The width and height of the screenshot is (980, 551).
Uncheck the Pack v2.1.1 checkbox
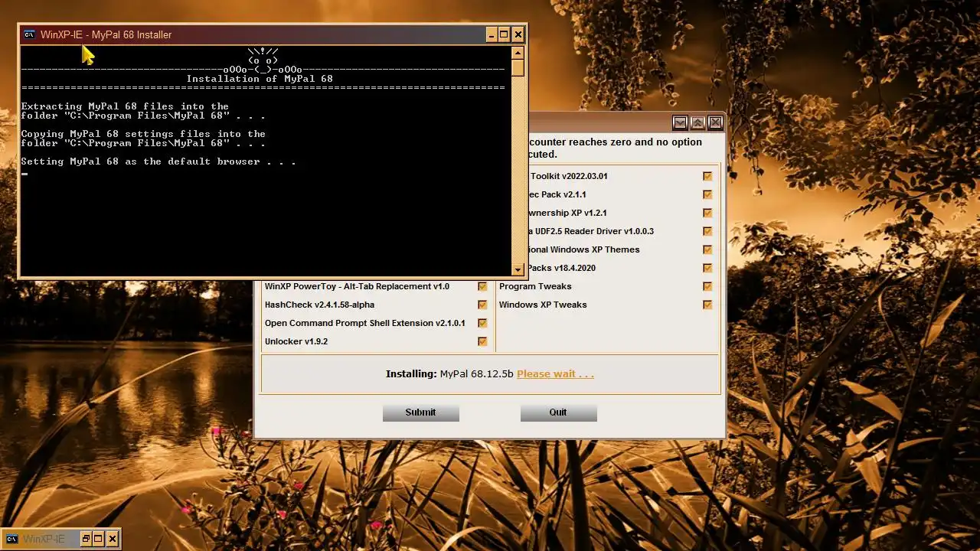point(707,194)
